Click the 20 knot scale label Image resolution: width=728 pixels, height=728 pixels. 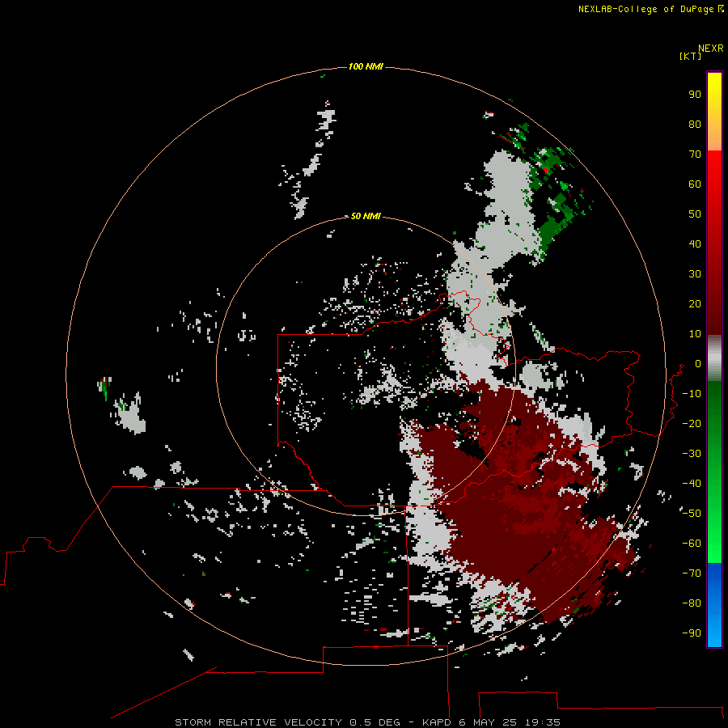click(x=695, y=303)
